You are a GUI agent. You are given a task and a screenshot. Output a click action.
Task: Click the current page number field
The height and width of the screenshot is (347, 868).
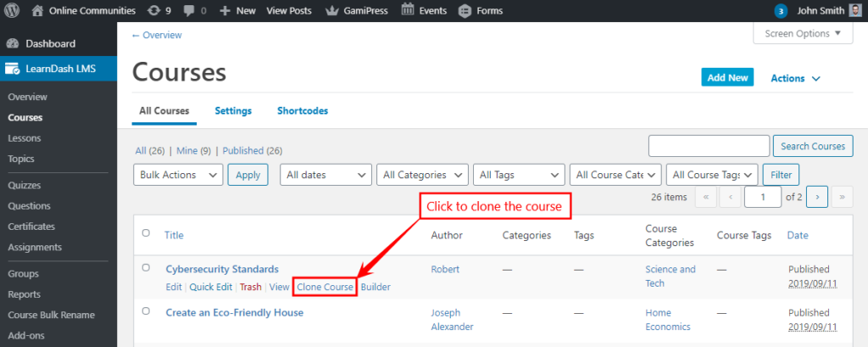(763, 197)
